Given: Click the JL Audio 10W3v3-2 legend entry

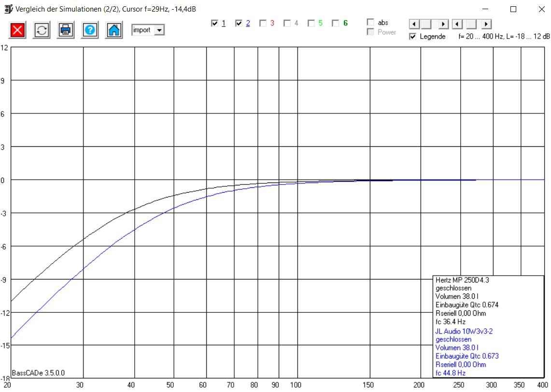Looking at the screenshot, I should coord(464,331).
